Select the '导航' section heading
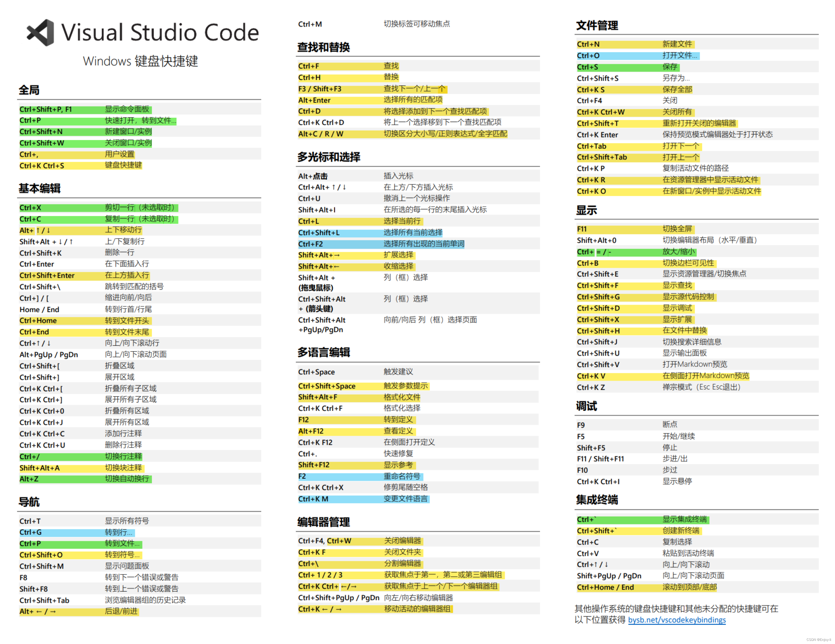Image resolution: width=835 pixels, height=644 pixels. 29,502
